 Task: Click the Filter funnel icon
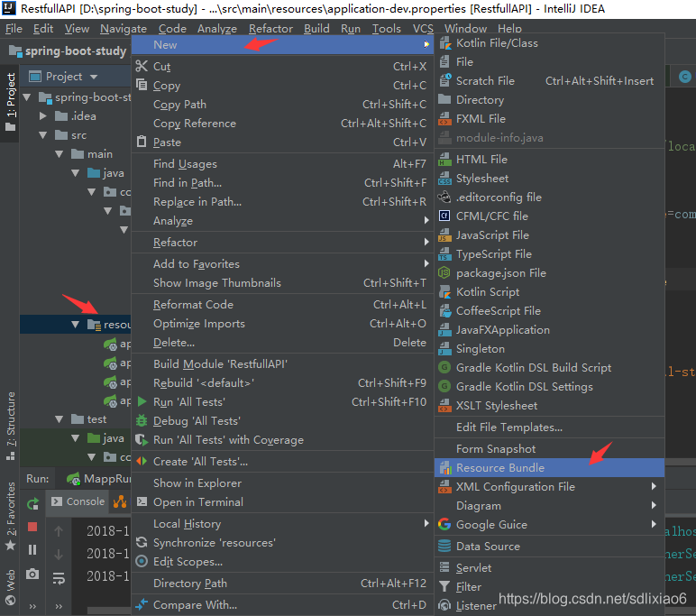(x=444, y=586)
